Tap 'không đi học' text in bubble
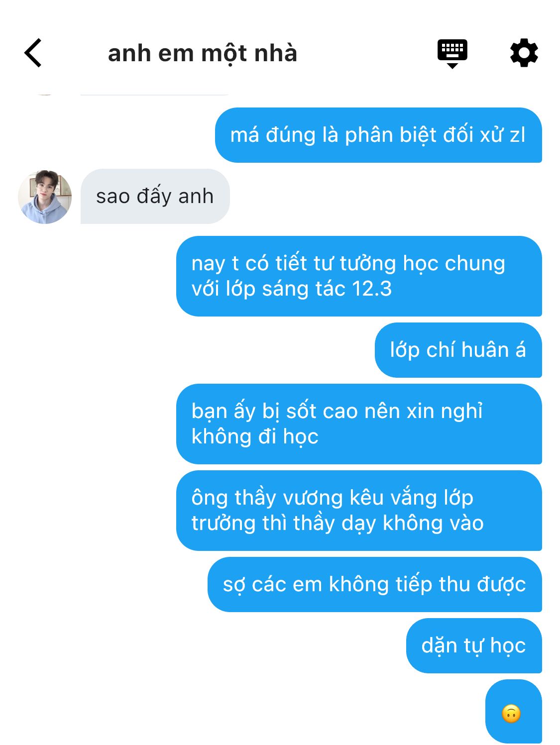 255,436
